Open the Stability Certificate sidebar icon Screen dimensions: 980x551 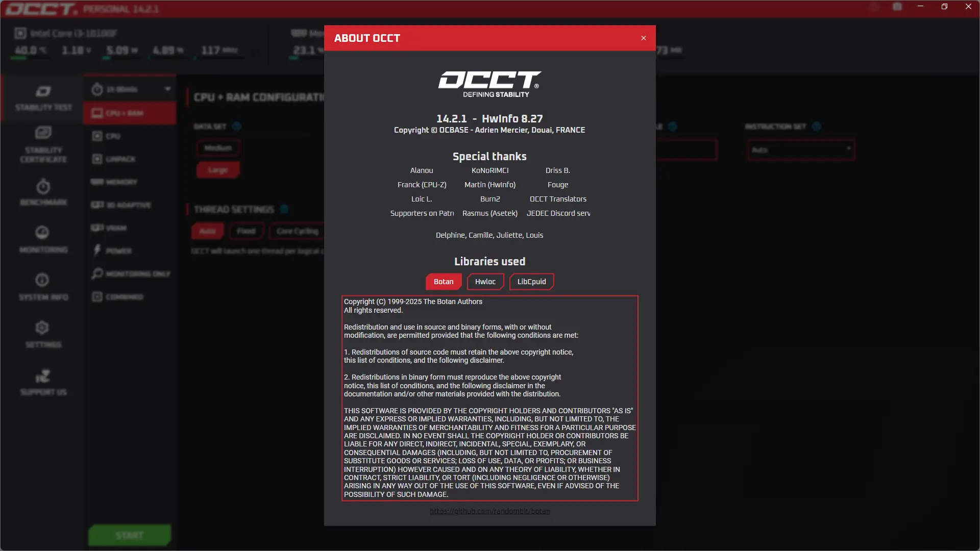(x=43, y=133)
